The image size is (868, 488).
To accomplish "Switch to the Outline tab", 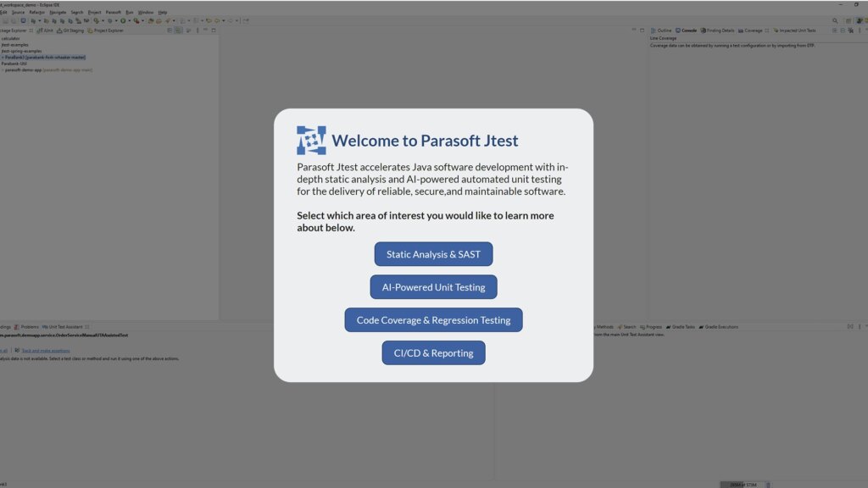I will coord(661,30).
